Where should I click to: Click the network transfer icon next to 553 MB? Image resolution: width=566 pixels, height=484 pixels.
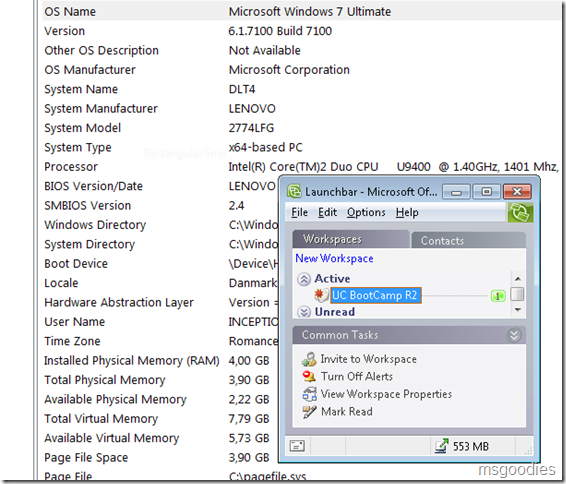pyautogui.click(x=441, y=446)
